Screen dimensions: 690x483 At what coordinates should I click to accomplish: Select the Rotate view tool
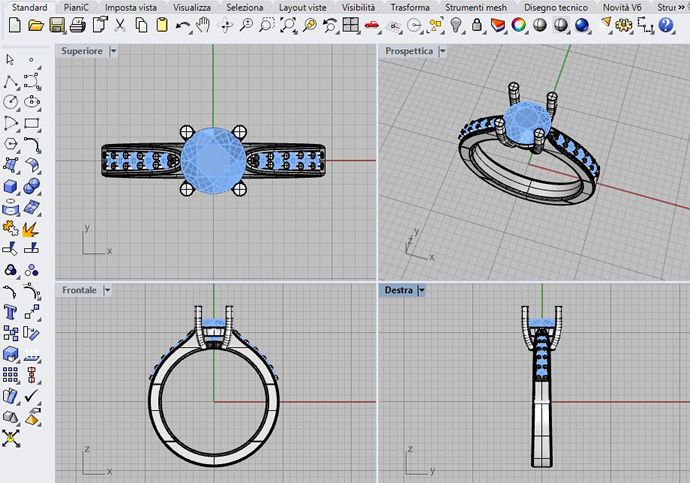click(x=225, y=26)
